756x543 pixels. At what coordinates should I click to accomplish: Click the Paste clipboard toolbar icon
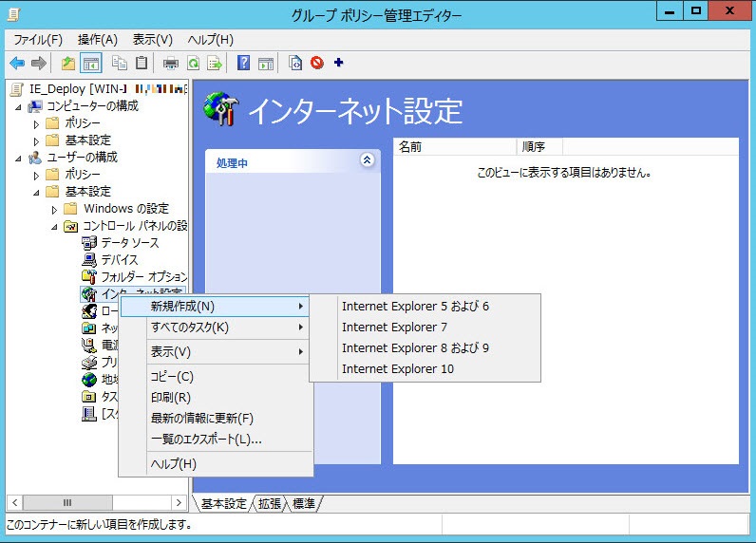(142, 64)
